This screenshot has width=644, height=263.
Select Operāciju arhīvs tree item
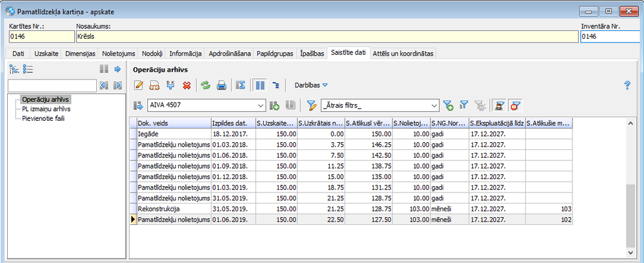pyautogui.click(x=46, y=100)
